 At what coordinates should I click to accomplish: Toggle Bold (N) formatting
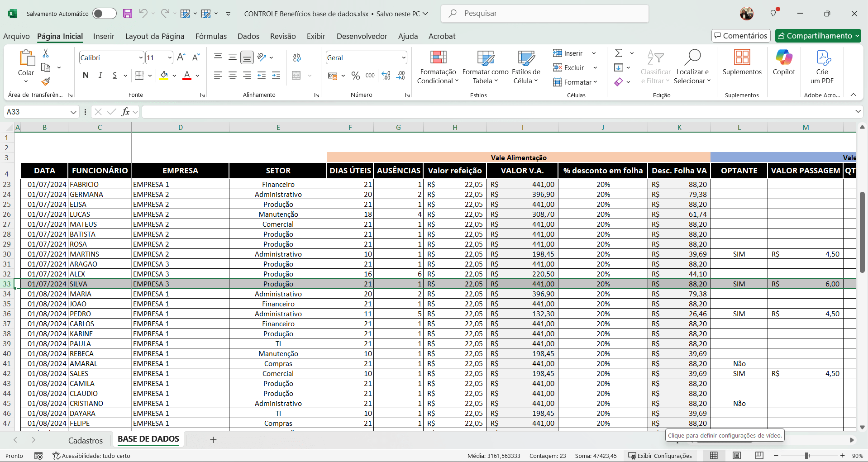[x=86, y=76]
